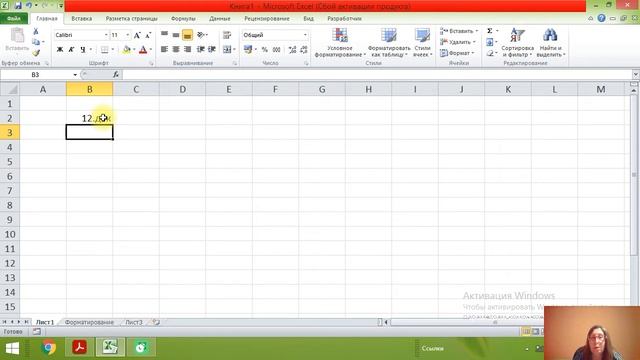
Task: Toggle middle vertical alignment
Action: pos(176,35)
